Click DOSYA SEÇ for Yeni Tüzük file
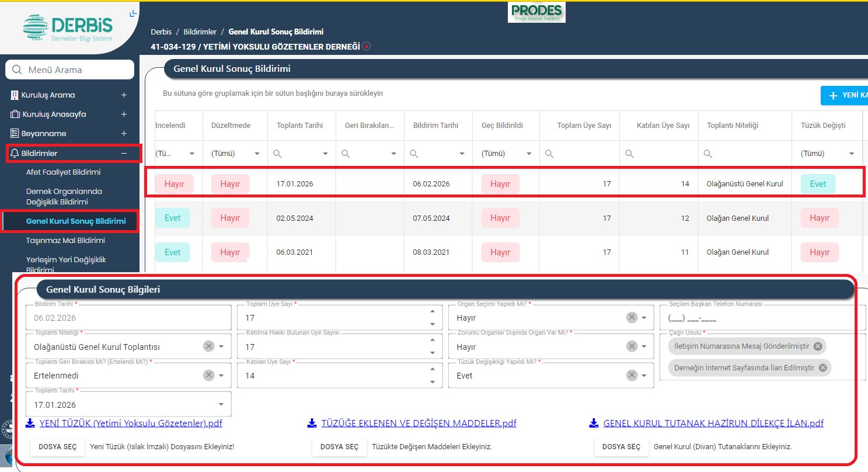Screen dimensions: 868x472 click(x=57, y=447)
